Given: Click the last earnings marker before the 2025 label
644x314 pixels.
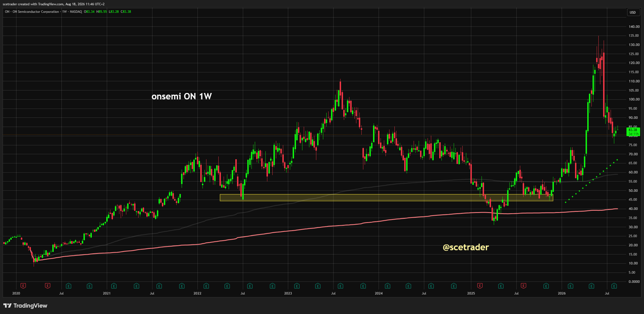Looking at the screenshot, I should [454, 286].
